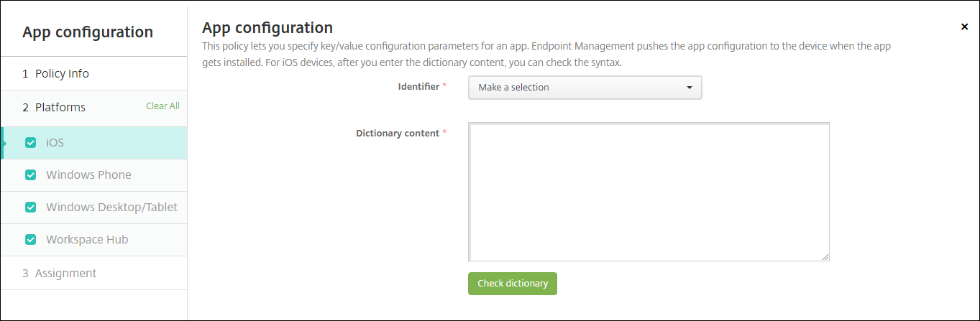Click the Identifier field label
Image resolution: width=980 pixels, height=321 pixels.
click(x=418, y=86)
